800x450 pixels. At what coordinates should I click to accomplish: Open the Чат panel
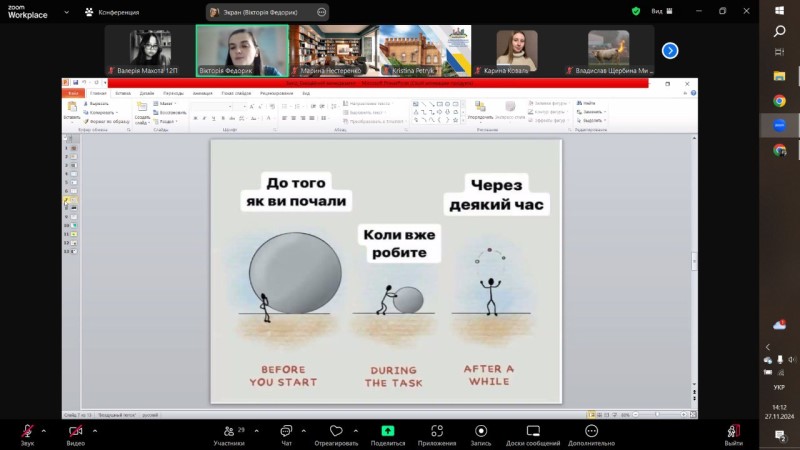tap(286, 435)
